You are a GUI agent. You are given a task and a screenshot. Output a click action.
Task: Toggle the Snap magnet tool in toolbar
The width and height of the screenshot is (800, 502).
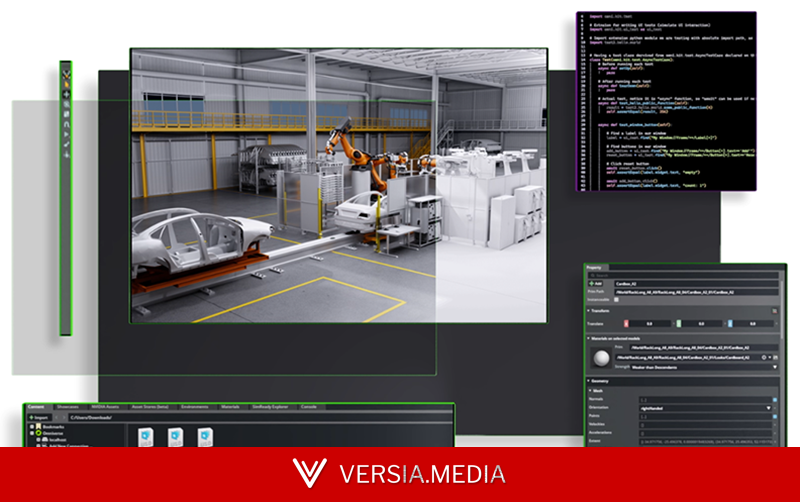(x=66, y=124)
